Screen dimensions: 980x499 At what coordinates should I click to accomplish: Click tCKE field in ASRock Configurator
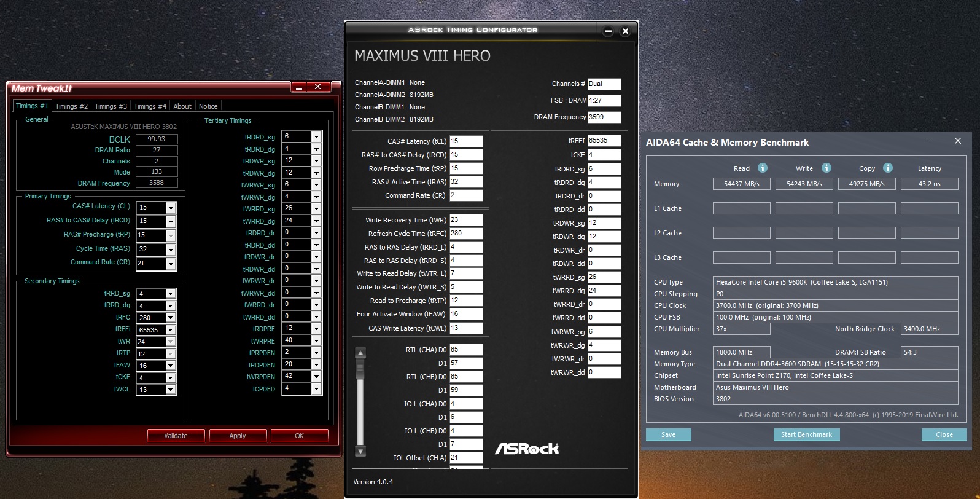604,155
